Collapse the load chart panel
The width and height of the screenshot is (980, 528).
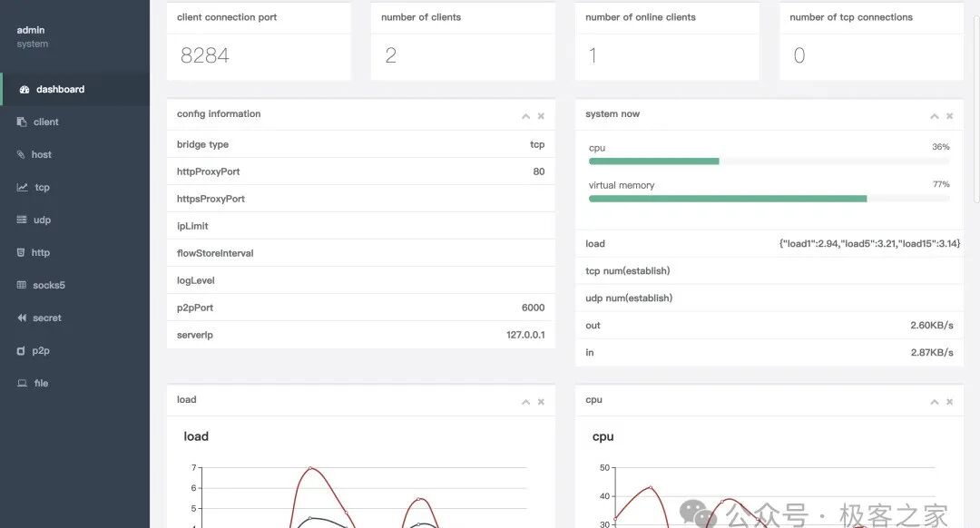525,402
